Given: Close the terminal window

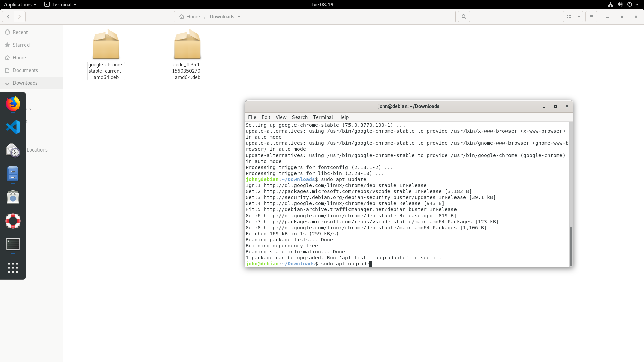Looking at the screenshot, I should [567, 106].
